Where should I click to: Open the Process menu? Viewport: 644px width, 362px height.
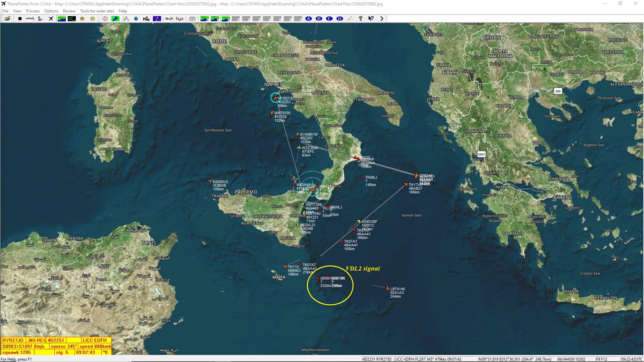click(33, 11)
